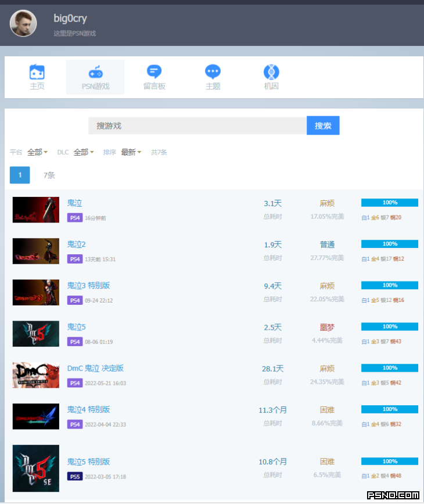Click trophy counts 白1 金2 银4 铜48
Screen dimensions: 424x504
click(382, 476)
